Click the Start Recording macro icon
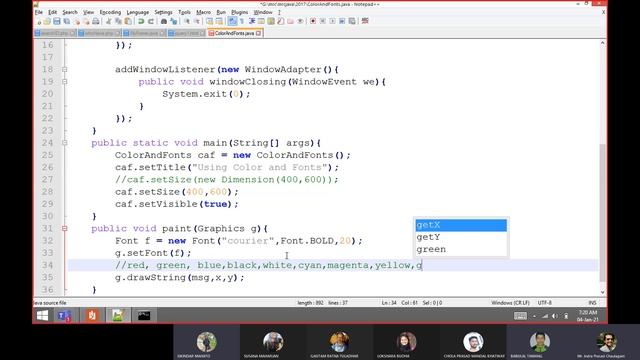This screenshot has height=360, width=640. click(312, 21)
